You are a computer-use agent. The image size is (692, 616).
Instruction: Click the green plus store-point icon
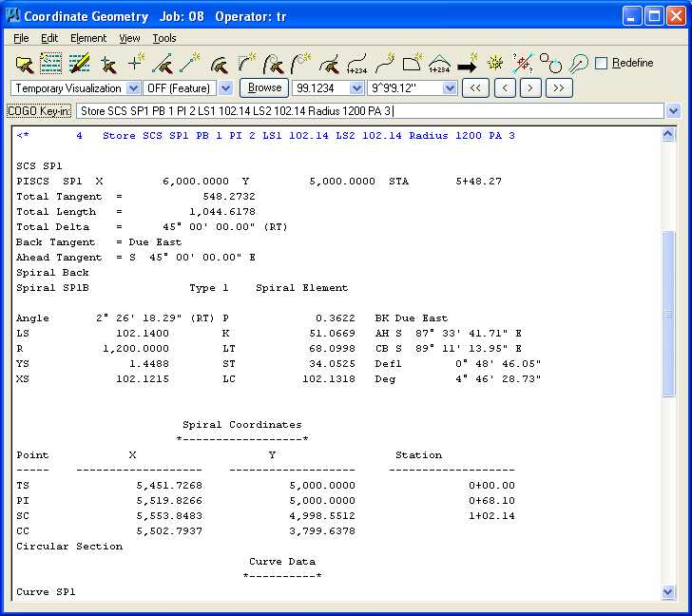click(x=136, y=64)
